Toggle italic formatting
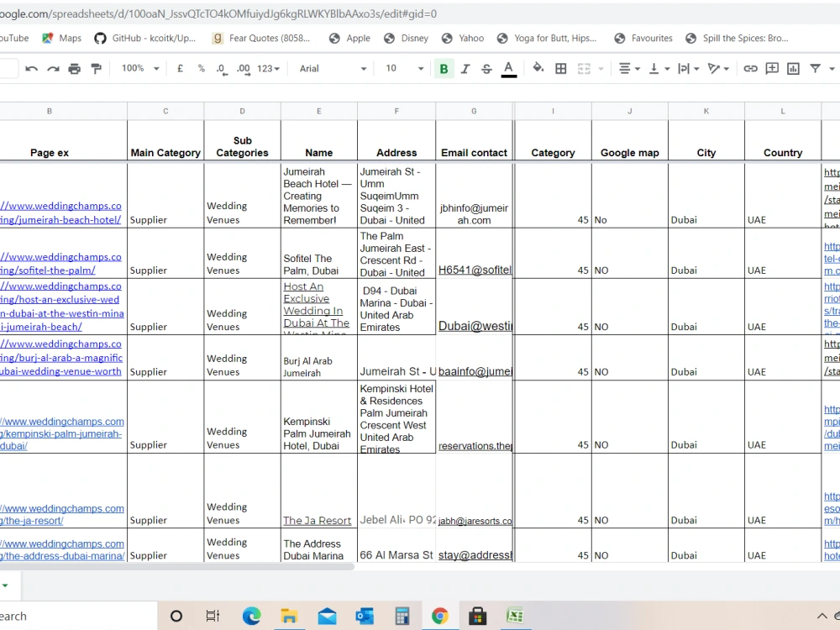The image size is (840, 630). [465, 69]
